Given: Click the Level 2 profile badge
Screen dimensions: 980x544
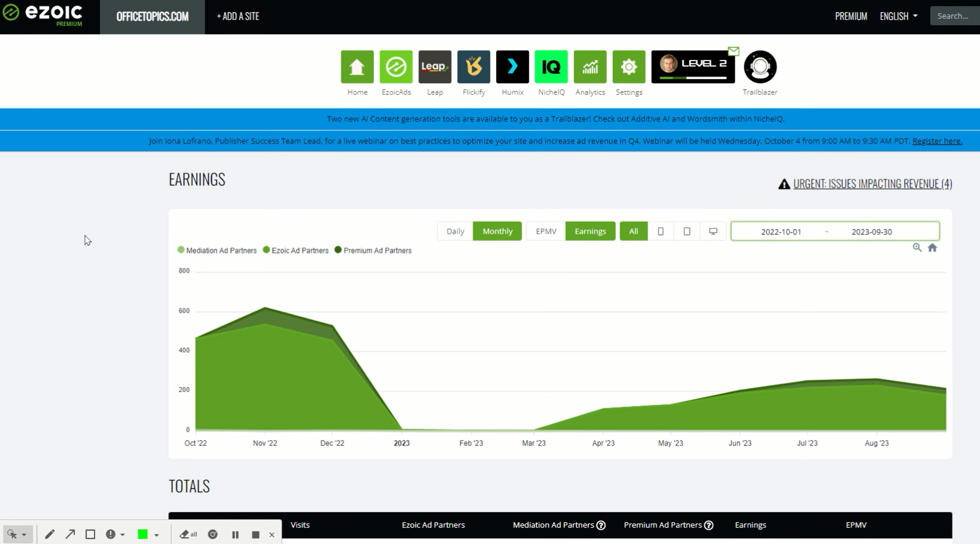Looking at the screenshot, I should click(x=693, y=67).
